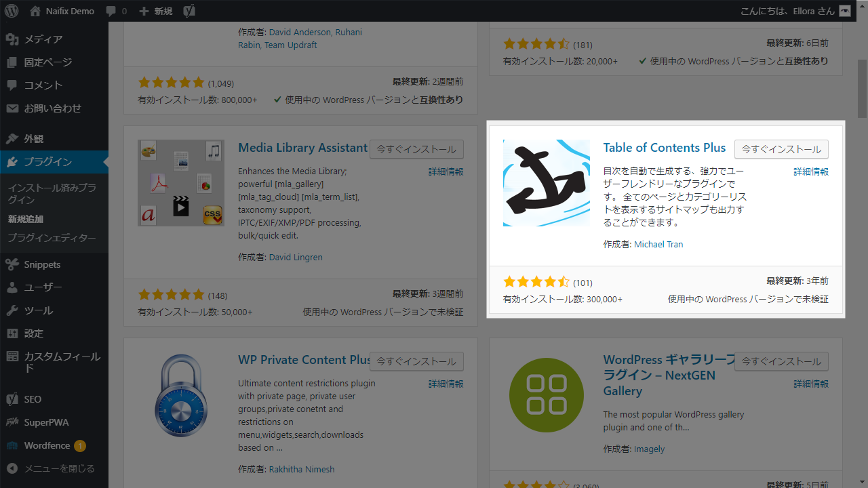Click the コメント comment icon in sidebar
The image size is (868, 488).
click(12, 85)
